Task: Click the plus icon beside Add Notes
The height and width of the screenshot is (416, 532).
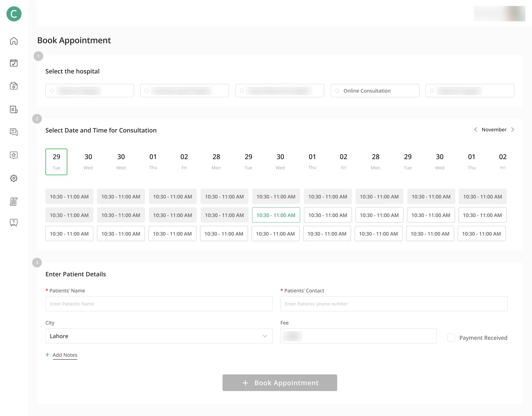Action: pyautogui.click(x=47, y=355)
